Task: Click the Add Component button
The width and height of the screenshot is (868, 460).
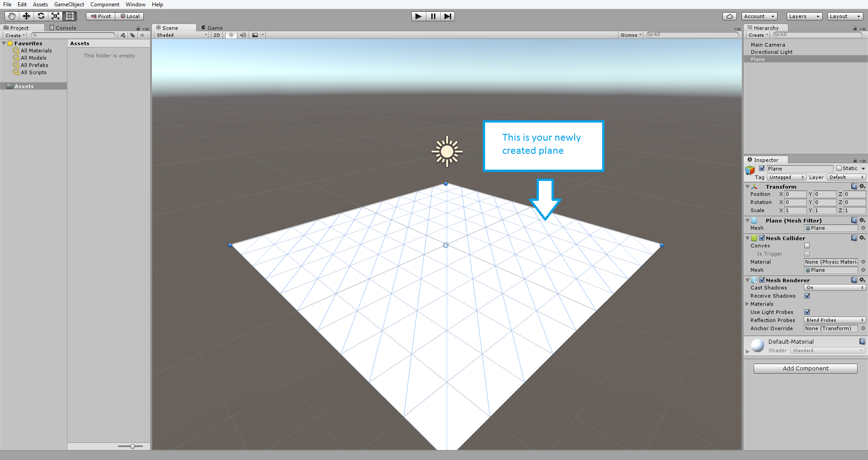Action: pyautogui.click(x=806, y=369)
